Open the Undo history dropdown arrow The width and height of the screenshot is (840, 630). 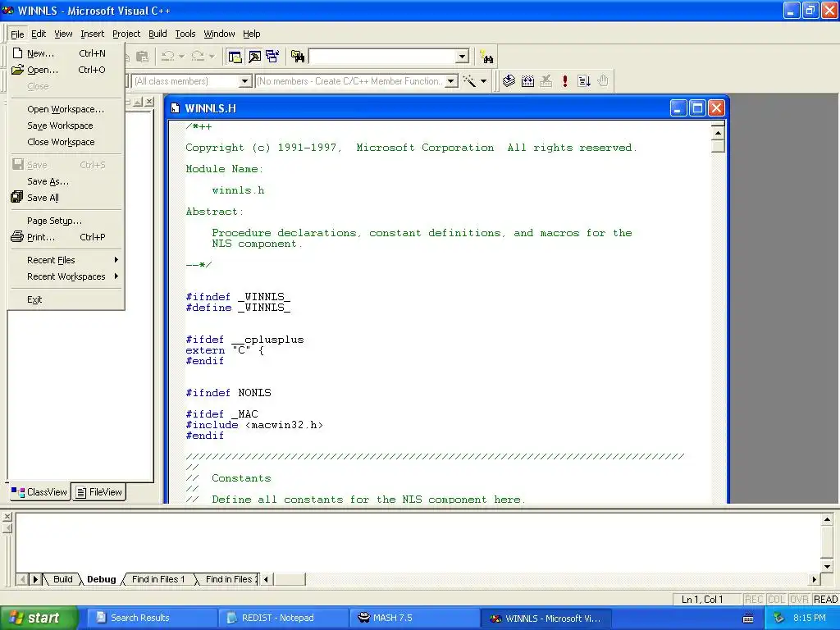pos(181,57)
